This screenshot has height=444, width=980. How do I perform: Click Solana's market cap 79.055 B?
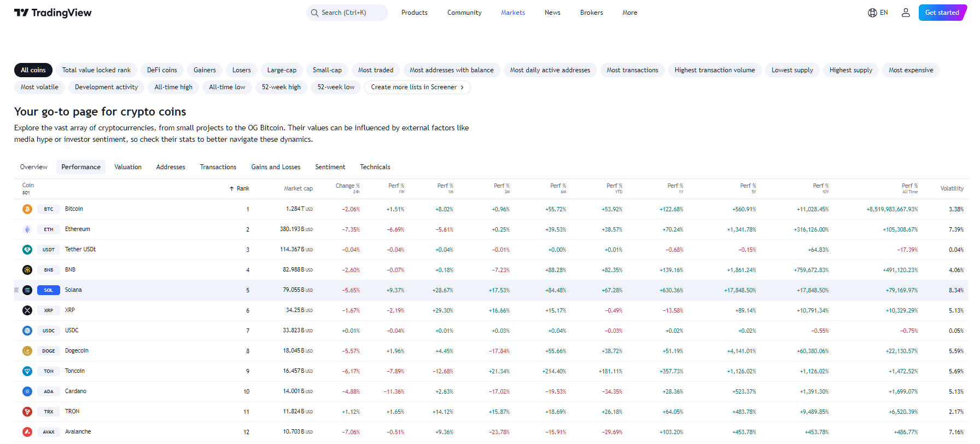[x=297, y=290]
